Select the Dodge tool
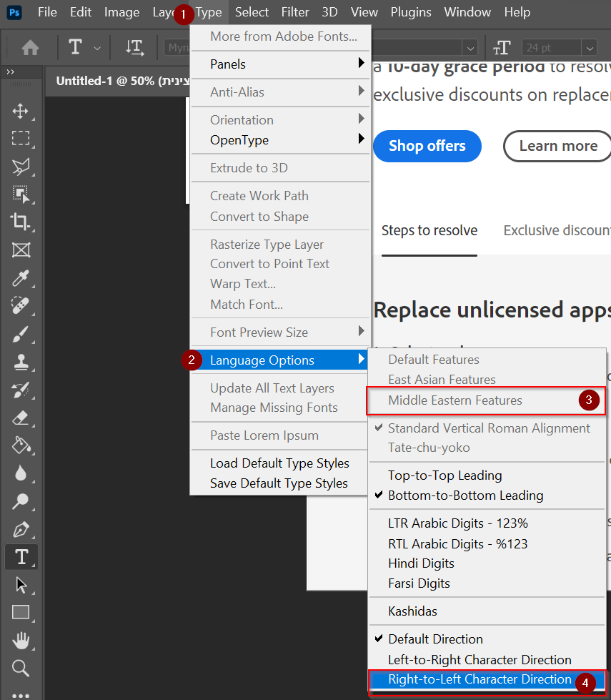This screenshot has width=611, height=700. click(x=21, y=501)
